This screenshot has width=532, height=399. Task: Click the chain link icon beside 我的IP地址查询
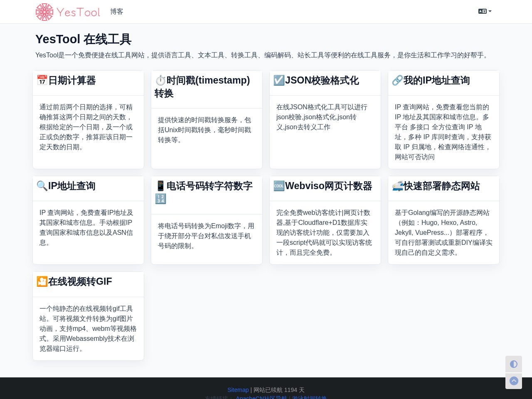click(397, 80)
